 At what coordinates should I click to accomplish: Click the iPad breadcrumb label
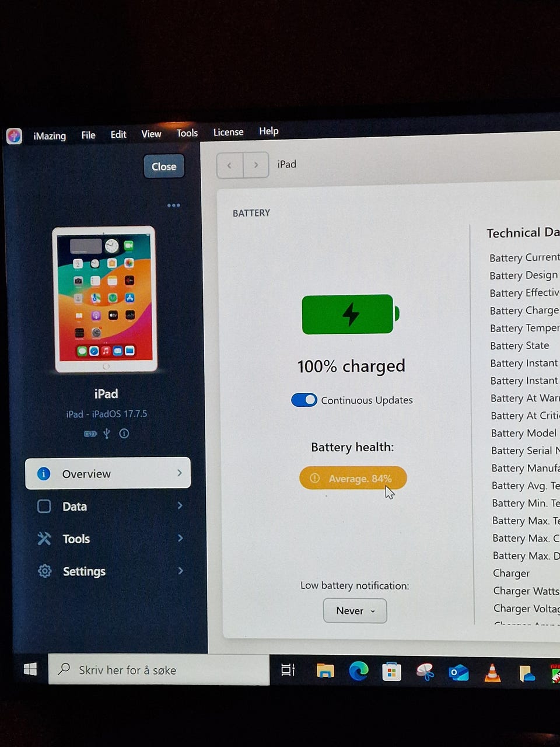point(286,164)
